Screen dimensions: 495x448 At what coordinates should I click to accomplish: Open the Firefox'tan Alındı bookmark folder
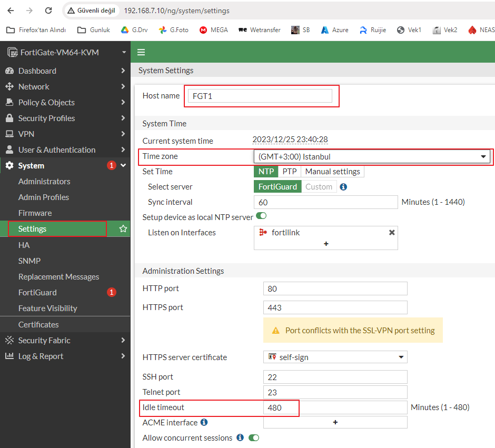(36, 30)
